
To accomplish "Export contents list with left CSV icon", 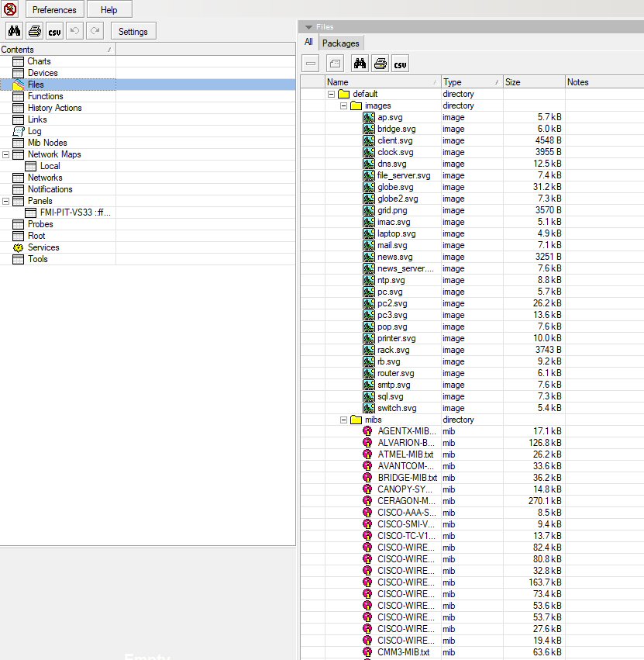I will pos(55,31).
